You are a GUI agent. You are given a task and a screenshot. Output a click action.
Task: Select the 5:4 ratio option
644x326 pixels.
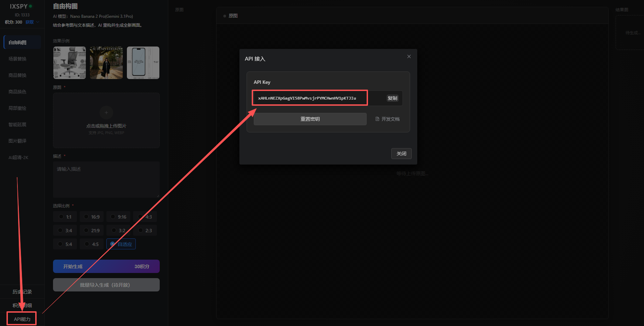[x=65, y=244]
